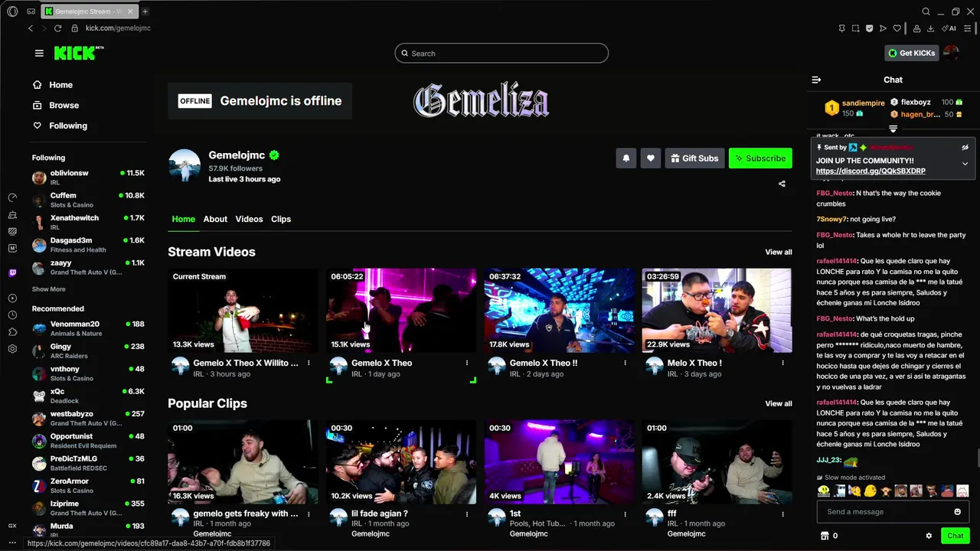Open the user avatar menu in the header
The width and height of the screenshot is (980, 551).
coord(951,53)
